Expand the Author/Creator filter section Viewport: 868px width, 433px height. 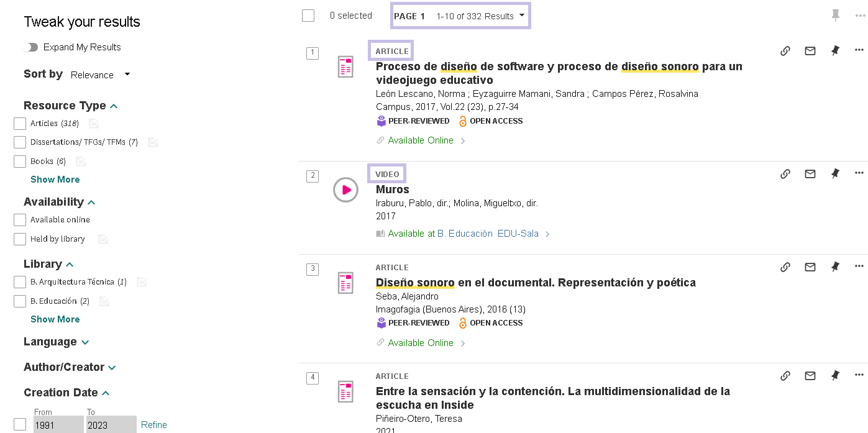pyautogui.click(x=70, y=367)
